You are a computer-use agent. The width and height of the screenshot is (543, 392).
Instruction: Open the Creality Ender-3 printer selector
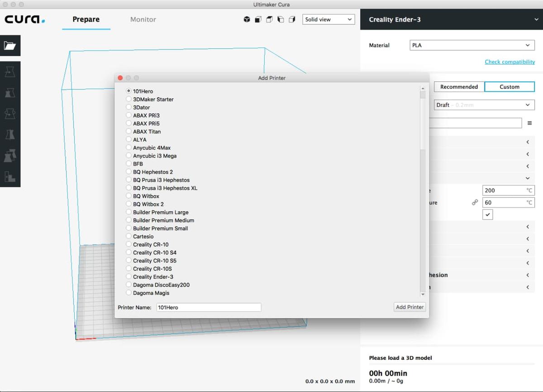coord(452,19)
